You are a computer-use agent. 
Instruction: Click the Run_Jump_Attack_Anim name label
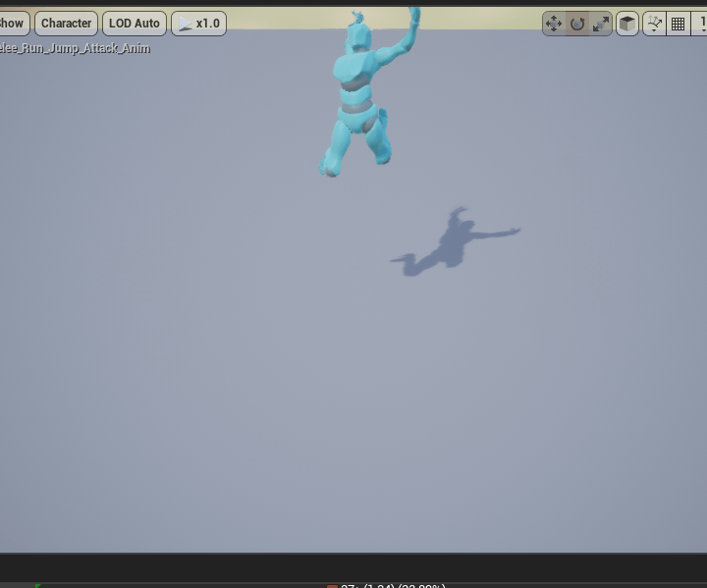tap(75, 47)
